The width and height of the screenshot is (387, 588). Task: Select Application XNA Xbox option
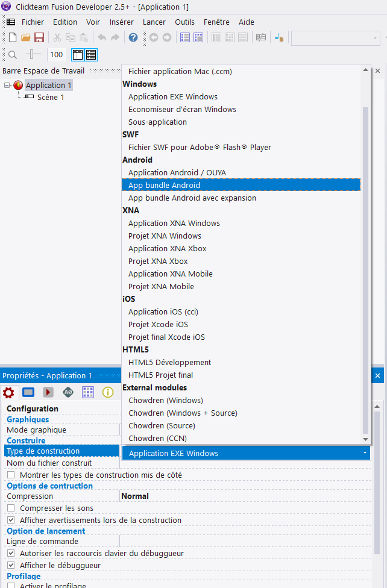tap(241, 249)
